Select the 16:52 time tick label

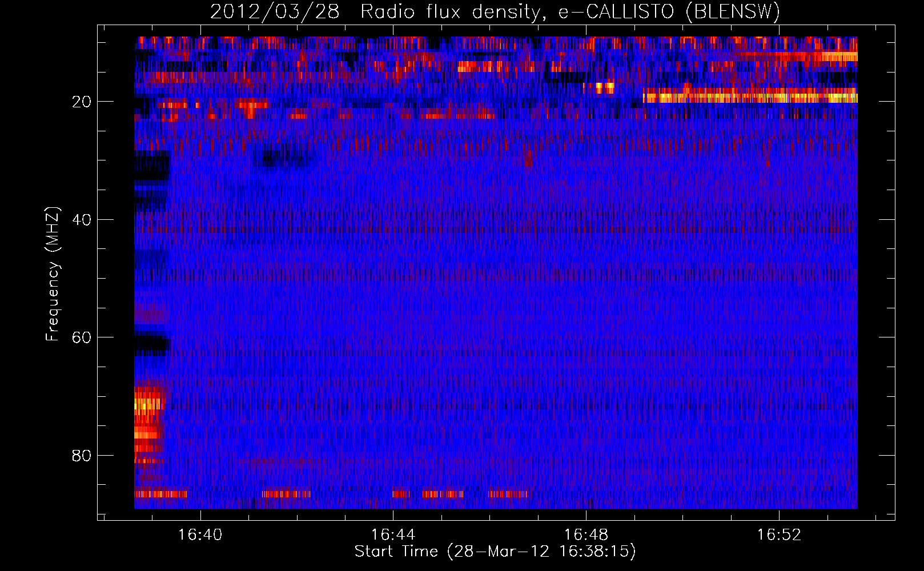(779, 535)
